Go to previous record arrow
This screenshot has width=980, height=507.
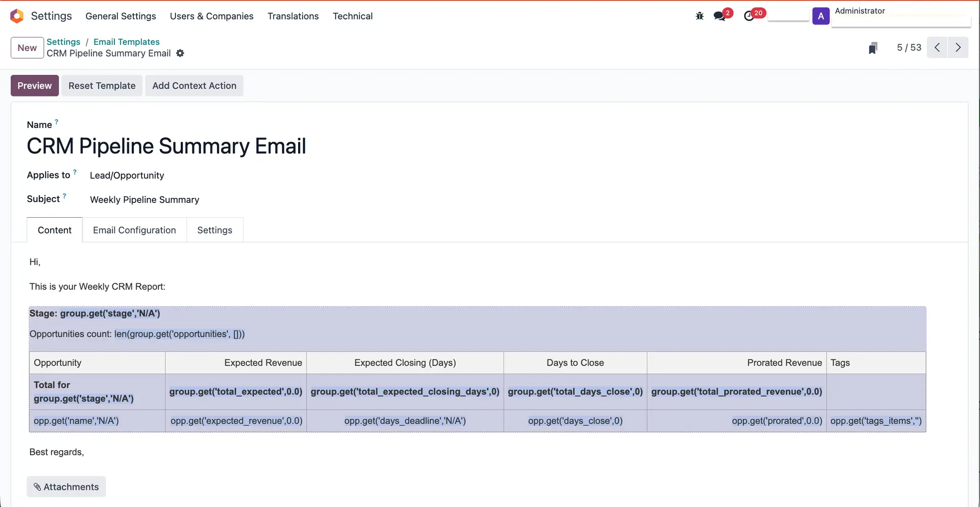coord(937,47)
